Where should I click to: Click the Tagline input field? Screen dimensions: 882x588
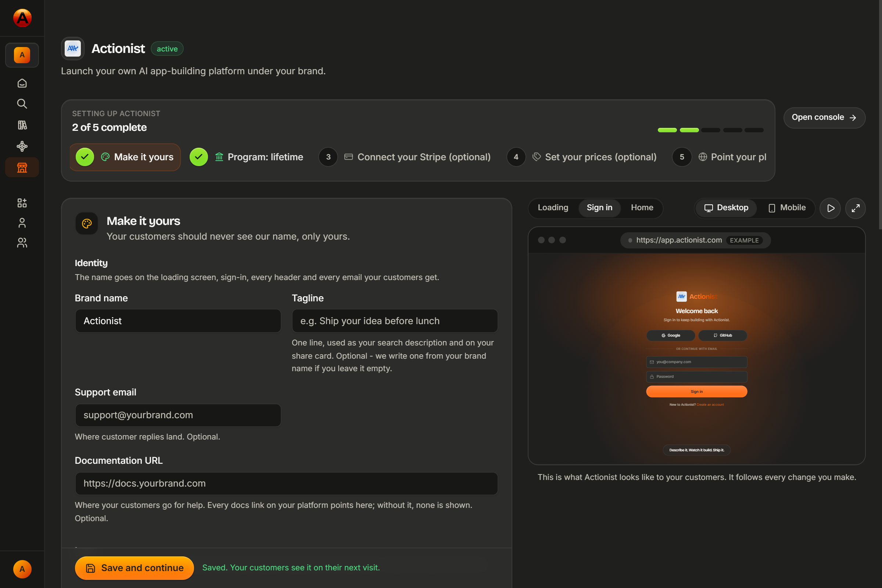point(394,320)
